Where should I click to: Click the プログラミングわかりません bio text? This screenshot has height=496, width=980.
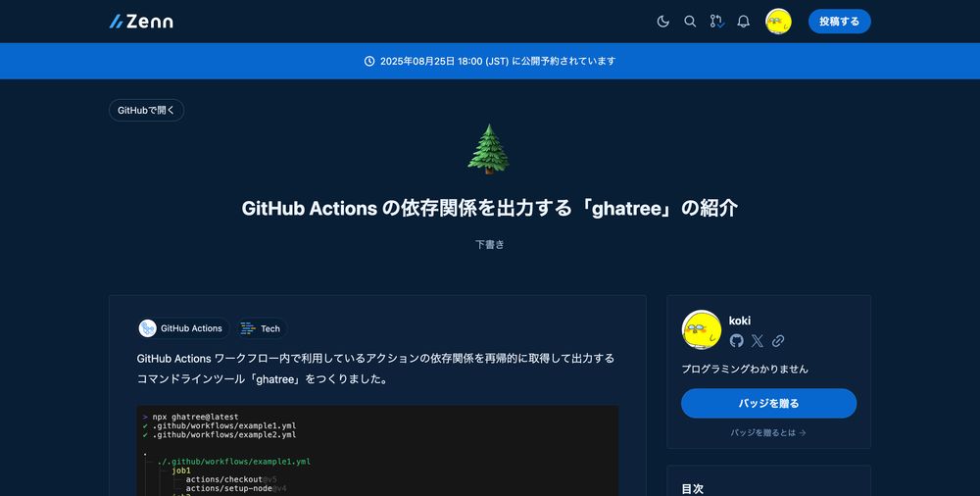pos(745,369)
